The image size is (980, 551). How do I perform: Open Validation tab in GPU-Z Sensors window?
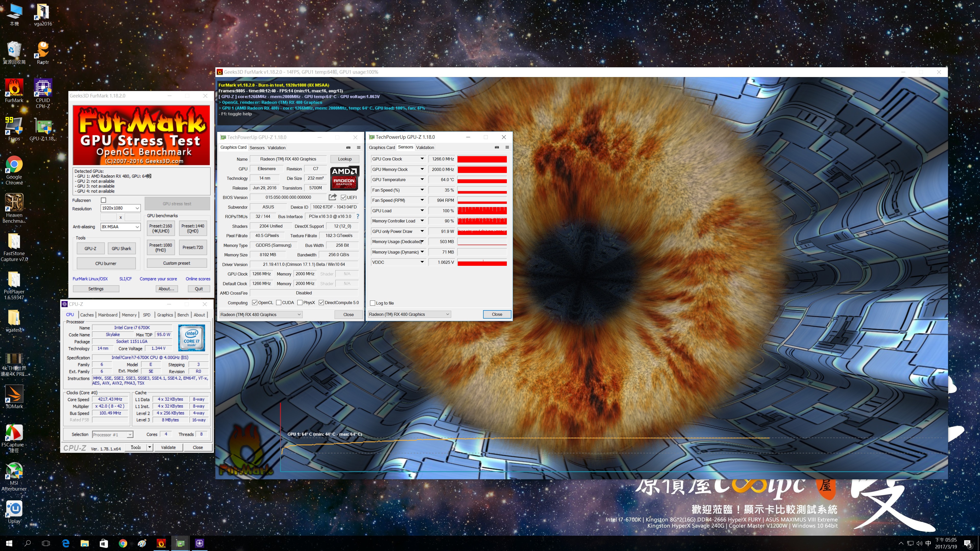425,147
